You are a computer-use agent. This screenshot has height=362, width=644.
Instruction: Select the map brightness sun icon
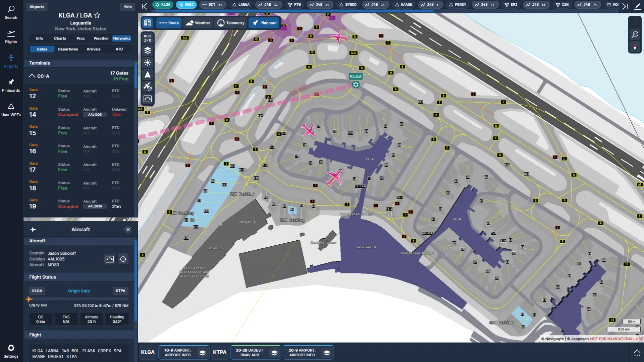coord(148,63)
